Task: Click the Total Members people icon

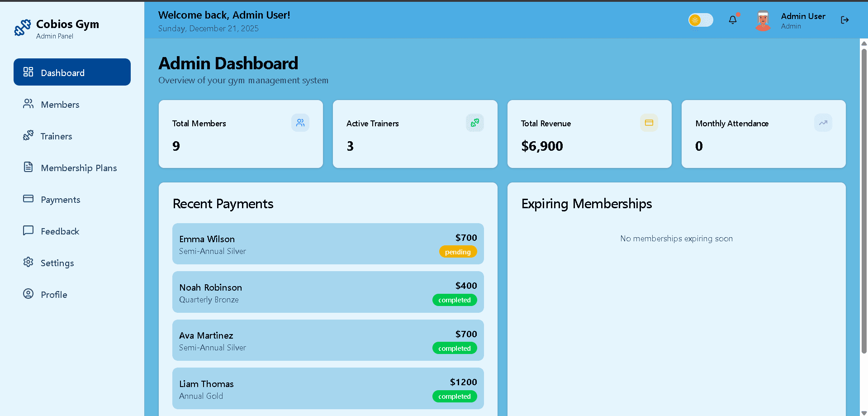Action: coord(300,123)
